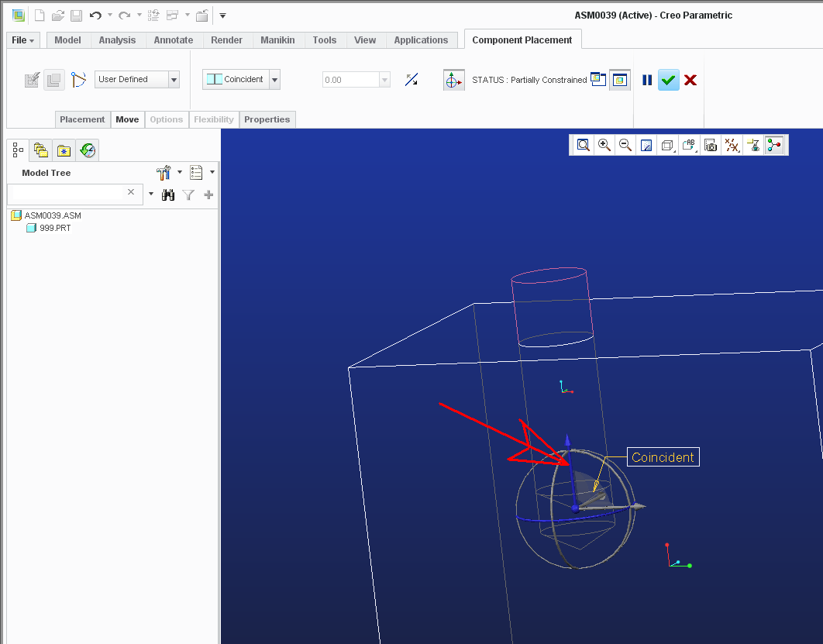Click the flip constraint orientation icon
Screen dimensions: 823x644
(x=411, y=80)
